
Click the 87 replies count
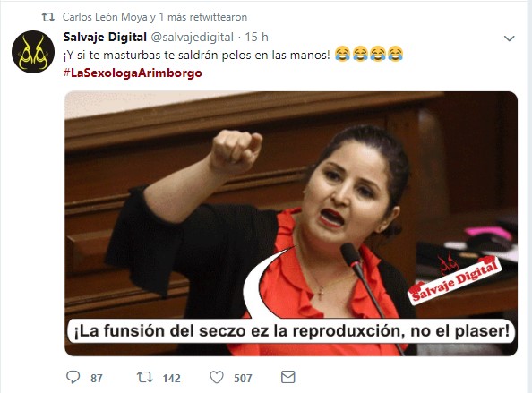coord(97,378)
